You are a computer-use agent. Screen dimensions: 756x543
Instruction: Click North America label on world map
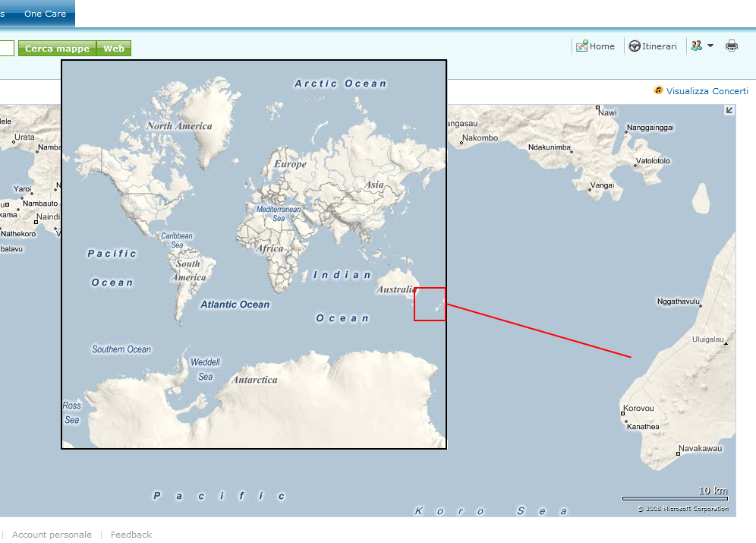[179, 126]
